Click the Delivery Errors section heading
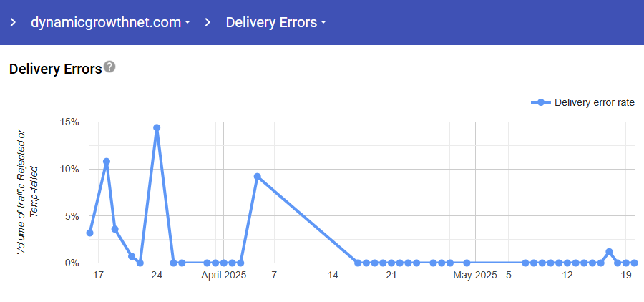 [55, 69]
